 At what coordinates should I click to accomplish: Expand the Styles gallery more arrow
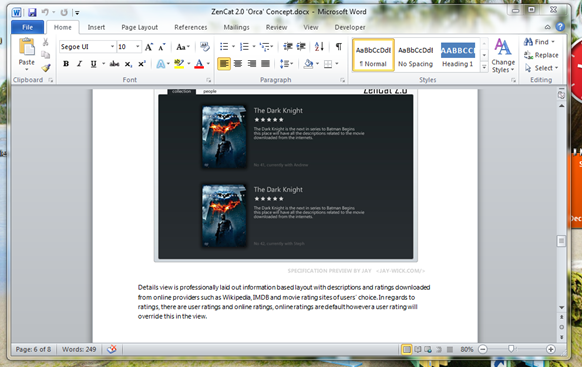[x=484, y=67]
